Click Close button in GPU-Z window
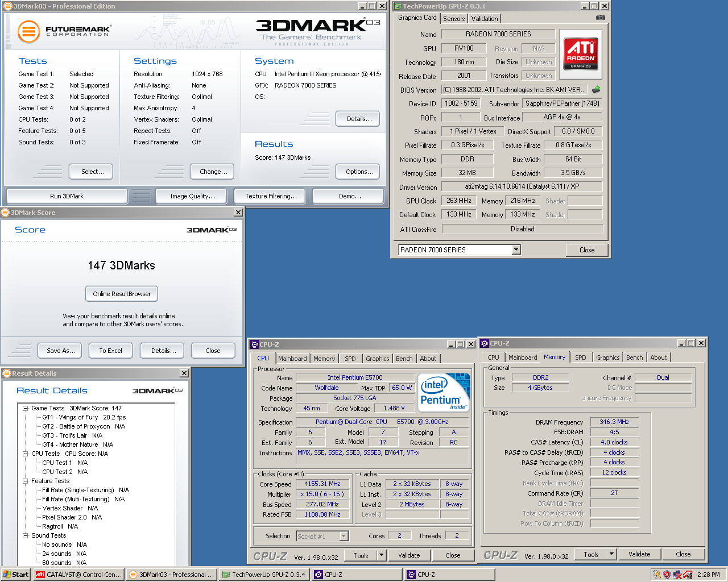 [x=587, y=250]
